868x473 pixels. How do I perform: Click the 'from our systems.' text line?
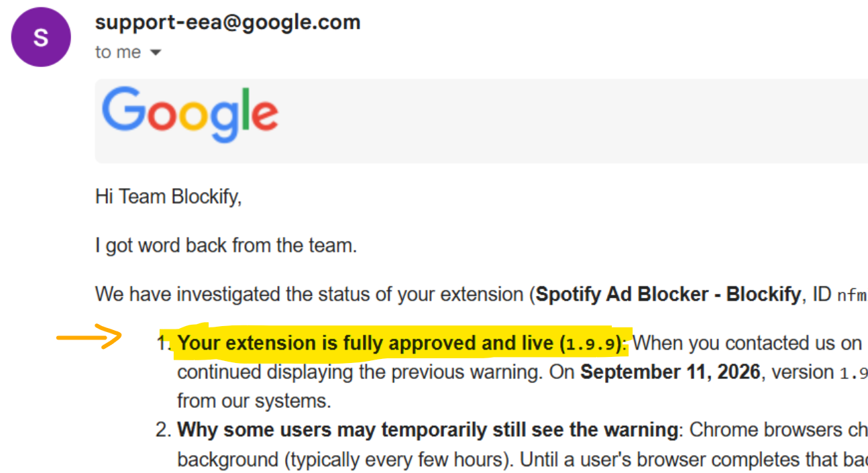point(254,402)
